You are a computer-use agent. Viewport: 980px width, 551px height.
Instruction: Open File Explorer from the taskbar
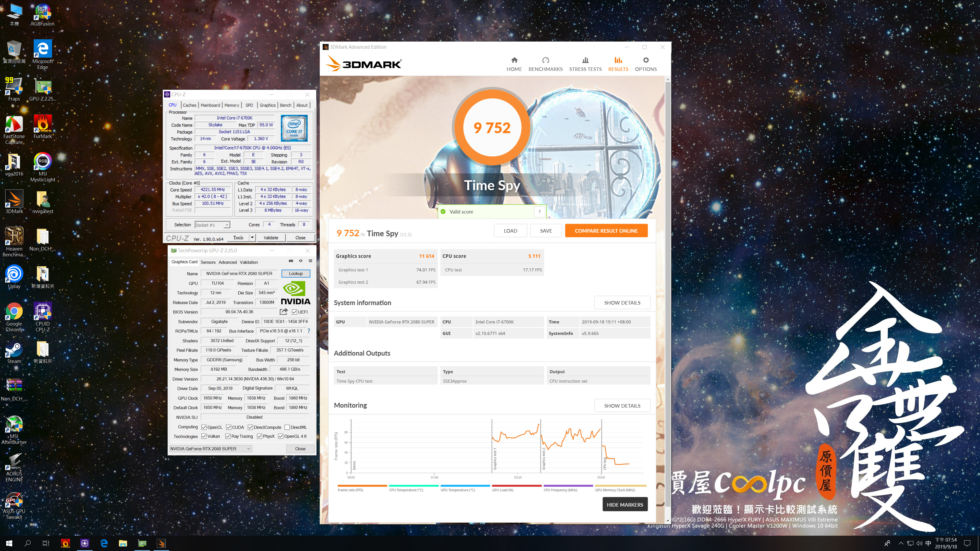[122, 543]
